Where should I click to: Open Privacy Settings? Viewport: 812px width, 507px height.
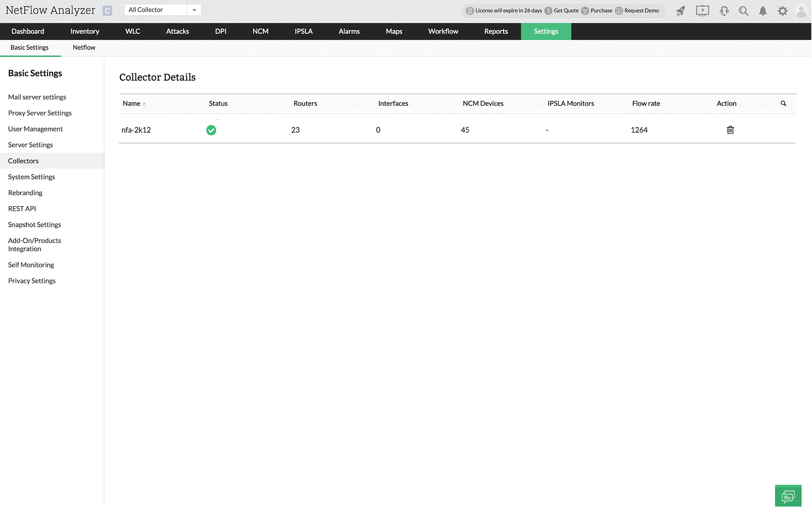[32, 281]
